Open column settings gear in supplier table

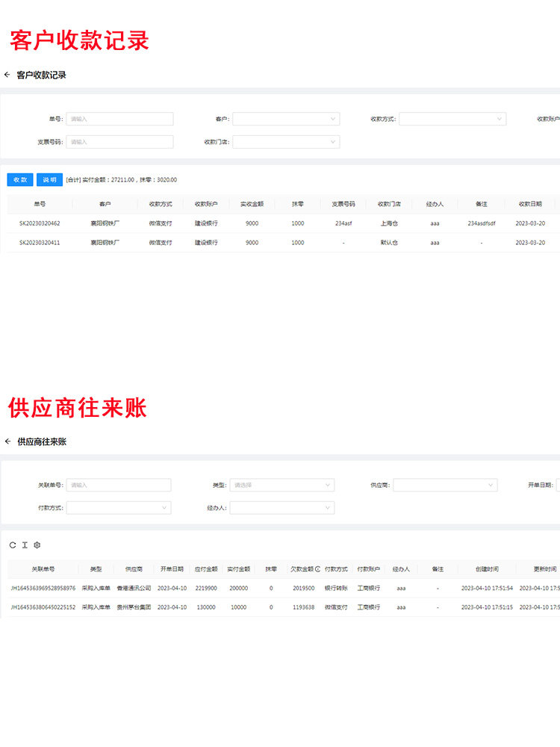[x=37, y=545]
